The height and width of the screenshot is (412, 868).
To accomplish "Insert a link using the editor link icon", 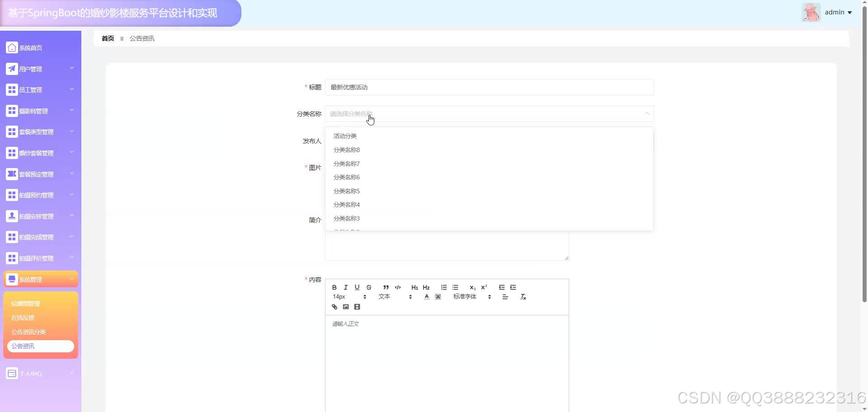I will (x=334, y=307).
